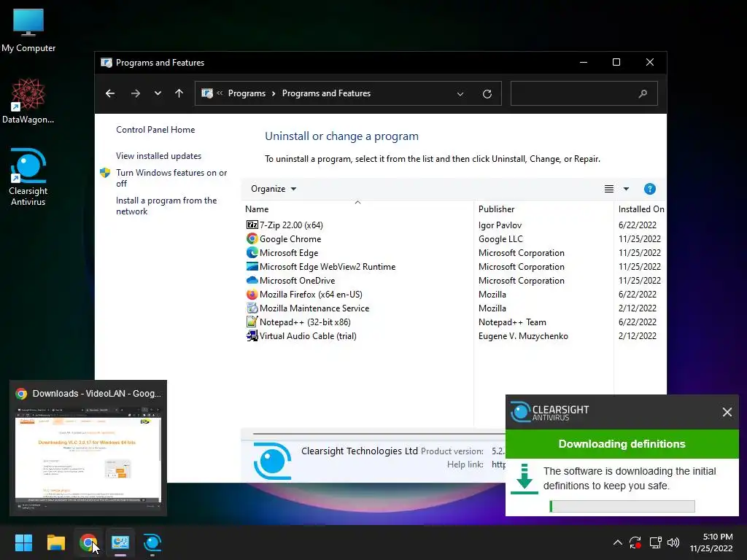Select Google Chrome in program list
The width and height of the screenshot is (747, 560).
tap(290, 238)
